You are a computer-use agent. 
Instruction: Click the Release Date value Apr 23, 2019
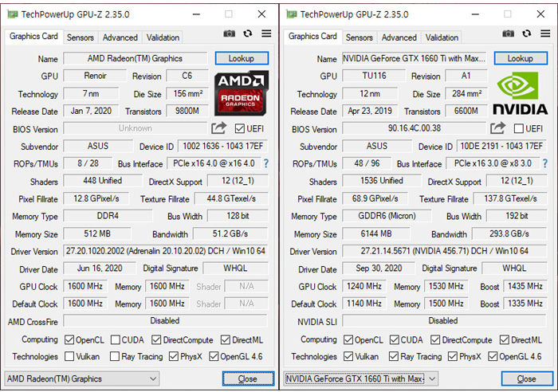[370, 111]
